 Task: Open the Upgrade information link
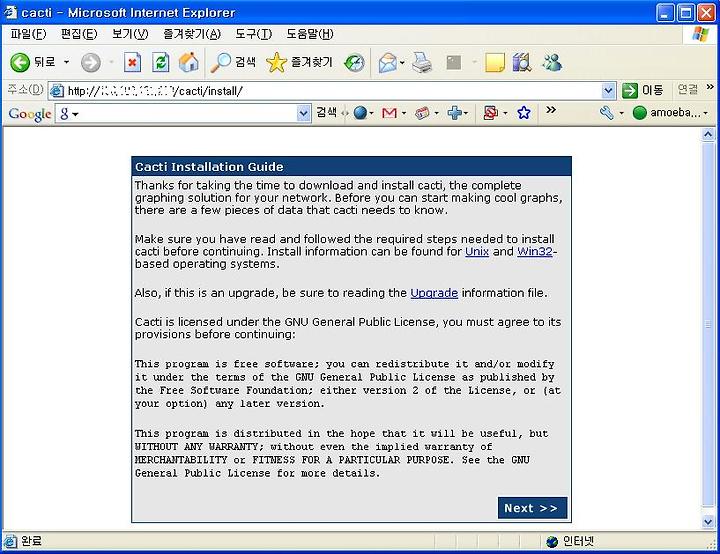434,293
